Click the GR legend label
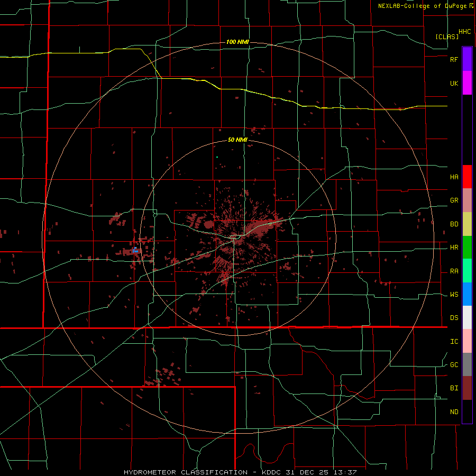Viewport: 476px width, 476px height. (454, 200)
